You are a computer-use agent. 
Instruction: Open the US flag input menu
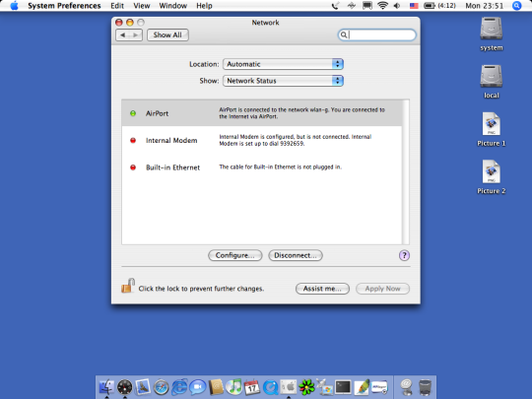coord(414,6)
